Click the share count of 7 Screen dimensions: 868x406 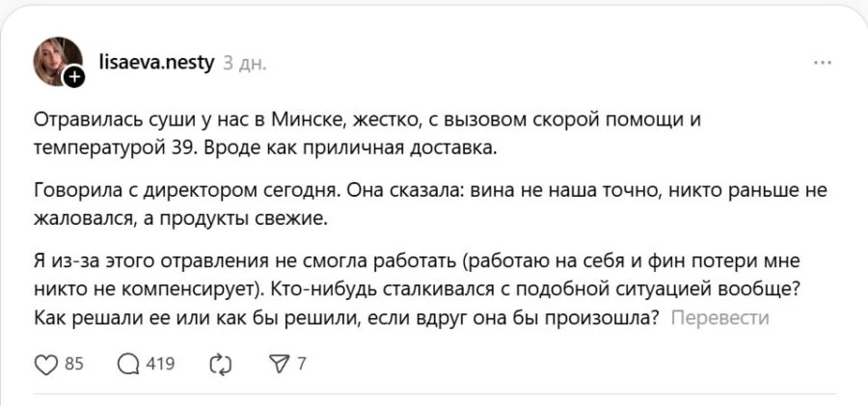point(302,364)
